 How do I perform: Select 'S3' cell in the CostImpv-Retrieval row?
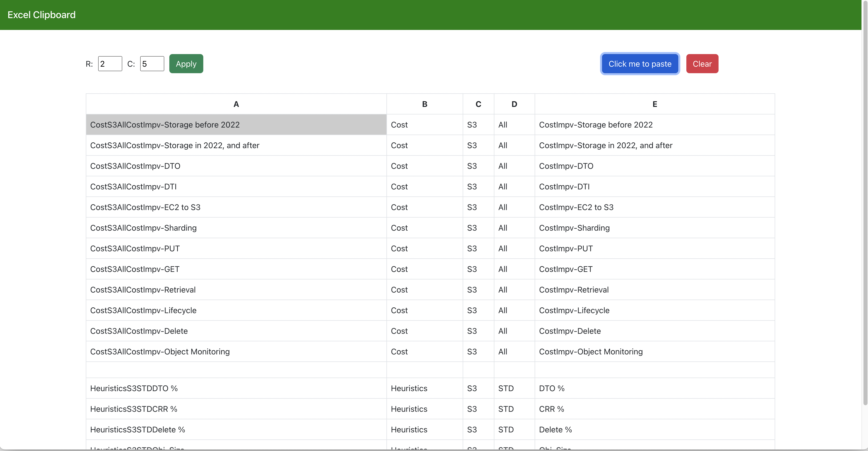[478, 290]
